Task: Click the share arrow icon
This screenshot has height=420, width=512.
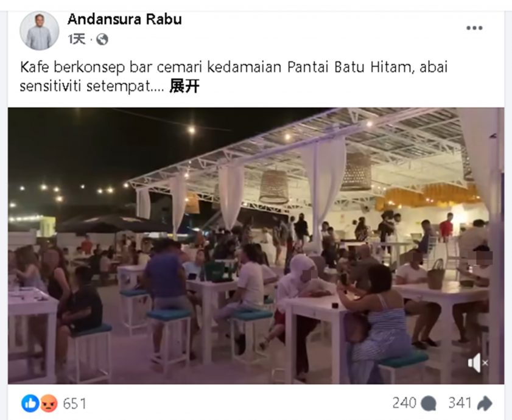Action: (485, 404)
